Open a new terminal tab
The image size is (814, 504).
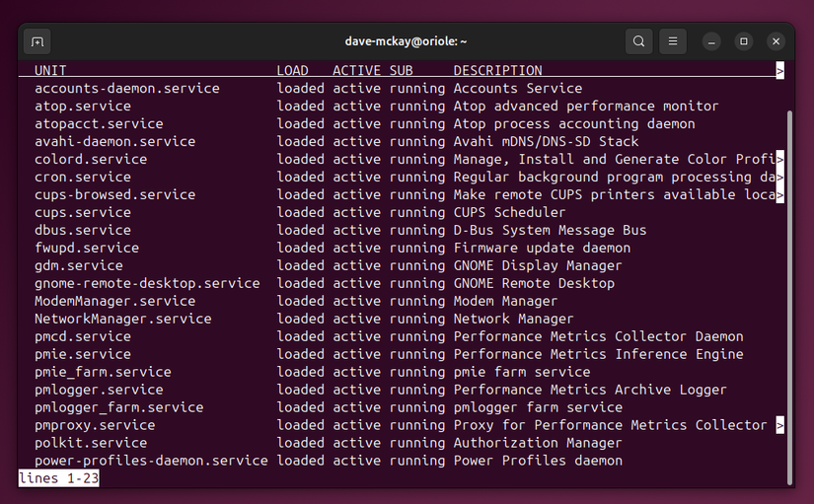coord(37,41)
